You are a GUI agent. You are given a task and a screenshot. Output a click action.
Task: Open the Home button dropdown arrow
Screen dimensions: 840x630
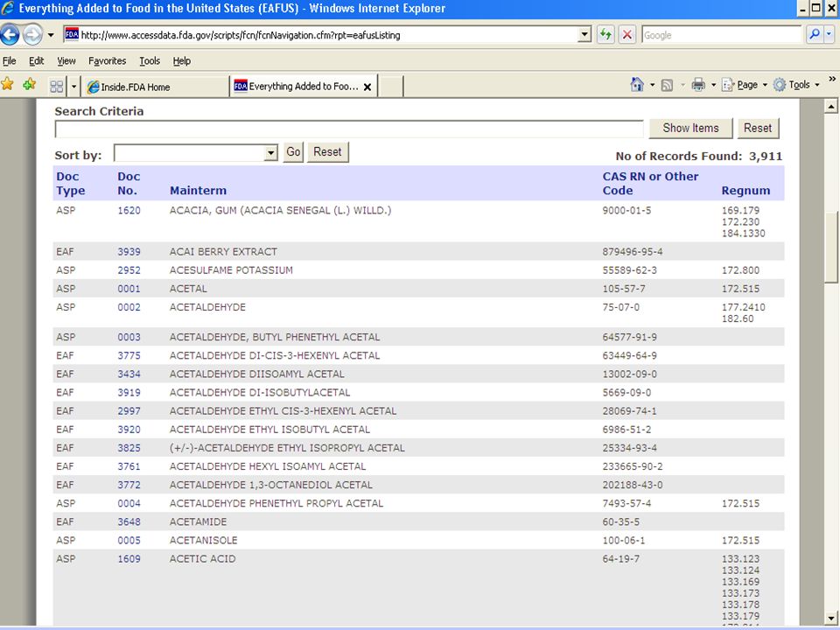pyautogui.click(x=652, y=85)
